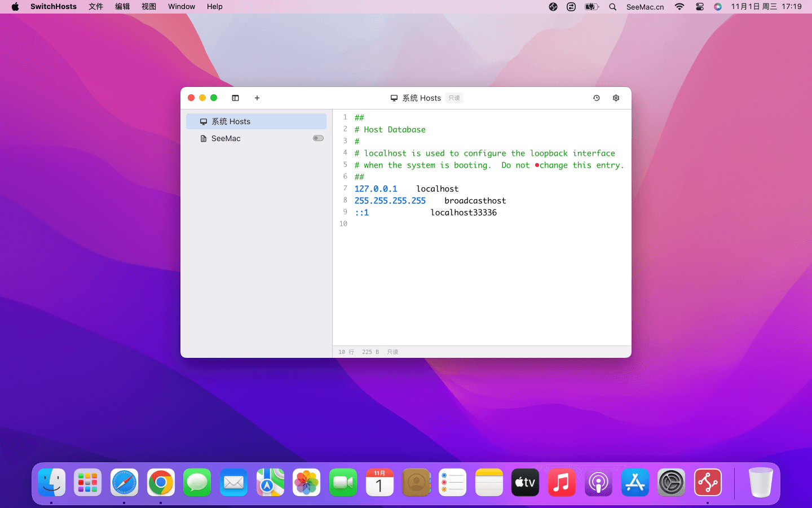This screenshot has height=508, width=812.
Task: Launch Google Chrome from the dock
Action: tap(161, 483)
